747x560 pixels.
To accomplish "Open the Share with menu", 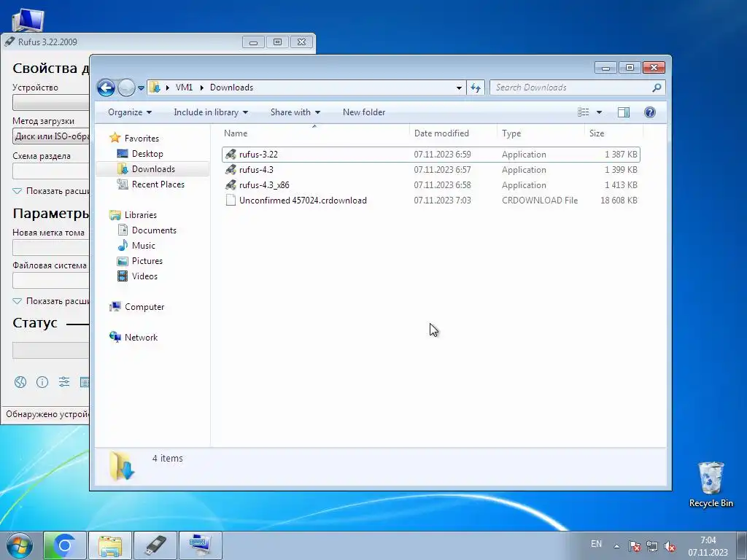I will point(295,112).
